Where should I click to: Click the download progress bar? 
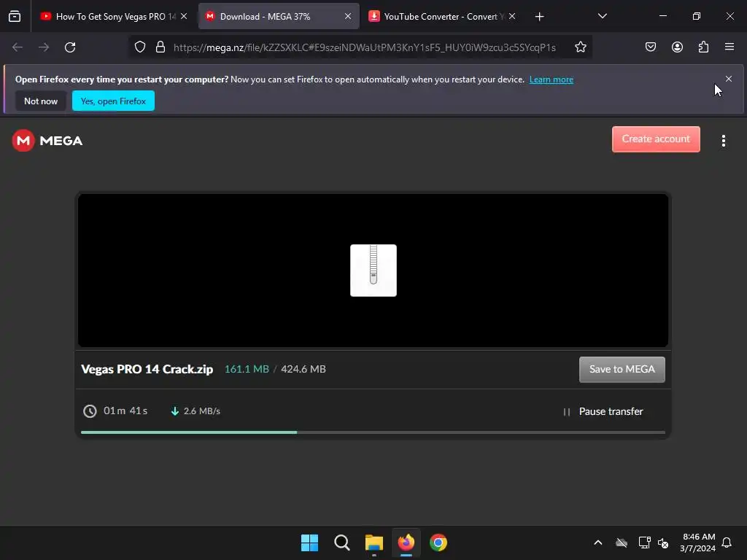tap(373, 432)
